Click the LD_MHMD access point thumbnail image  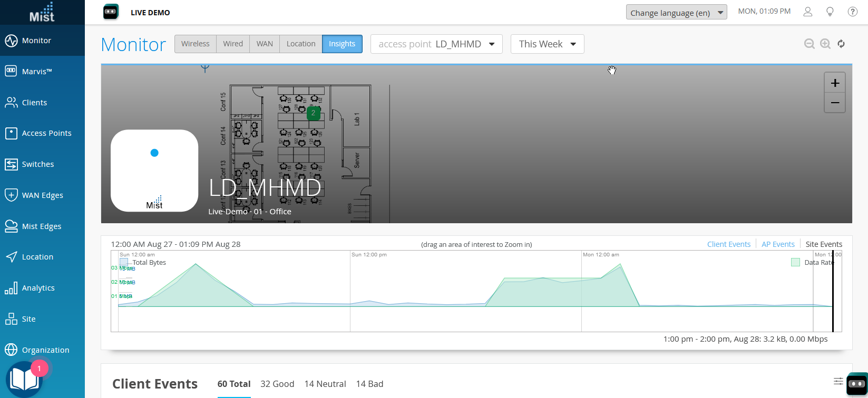154,171
